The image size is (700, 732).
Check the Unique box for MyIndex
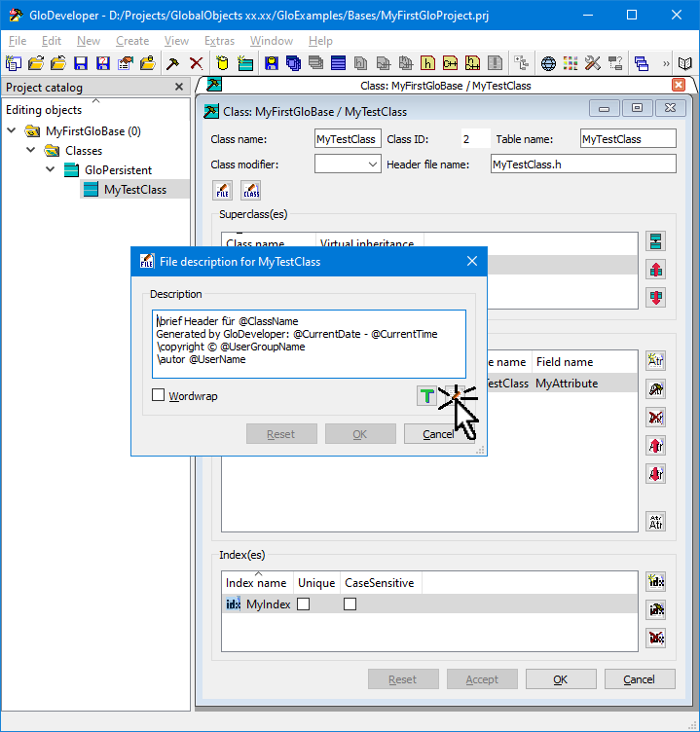click(304, 604)
